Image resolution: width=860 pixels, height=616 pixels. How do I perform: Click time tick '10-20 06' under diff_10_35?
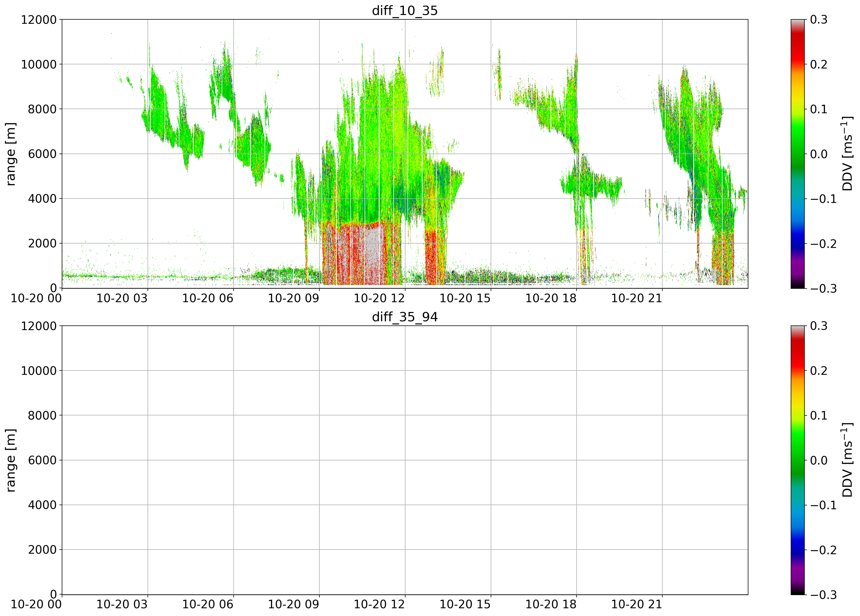tap(208, 299)
